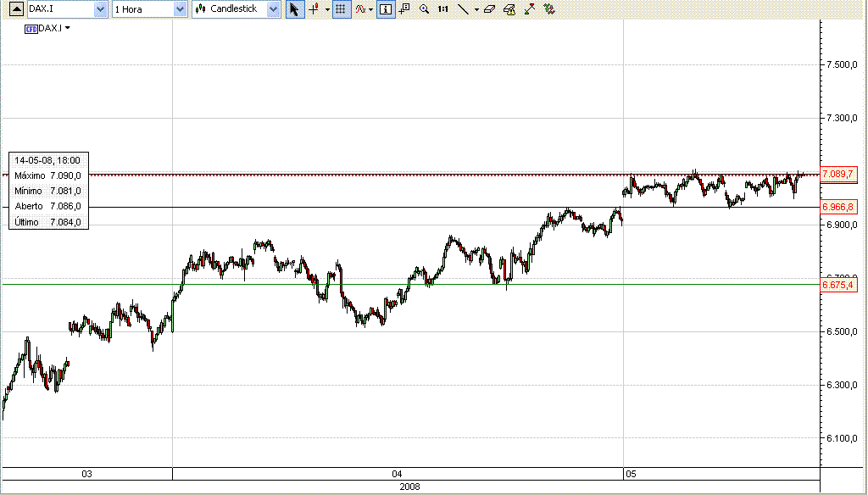868x495 pixels.
Task: Select the arrow pointer tool
Action: coord(294,8)
